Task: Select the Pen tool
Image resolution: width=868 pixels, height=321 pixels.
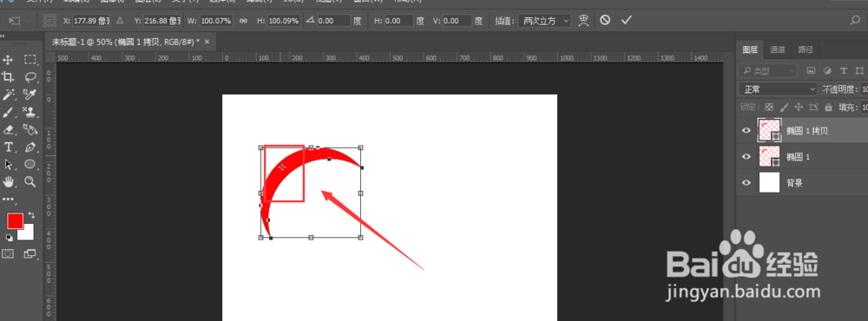Action: tap(30, 147)
